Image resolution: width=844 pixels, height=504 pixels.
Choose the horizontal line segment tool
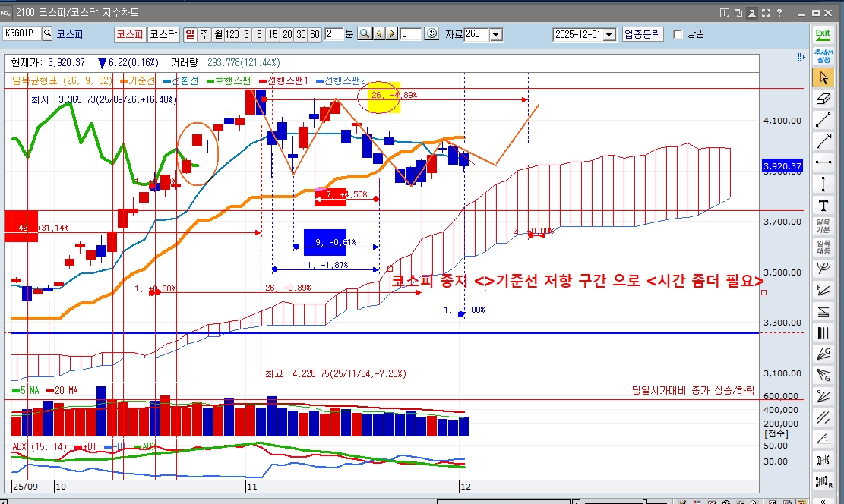click(x=823, y=162)
